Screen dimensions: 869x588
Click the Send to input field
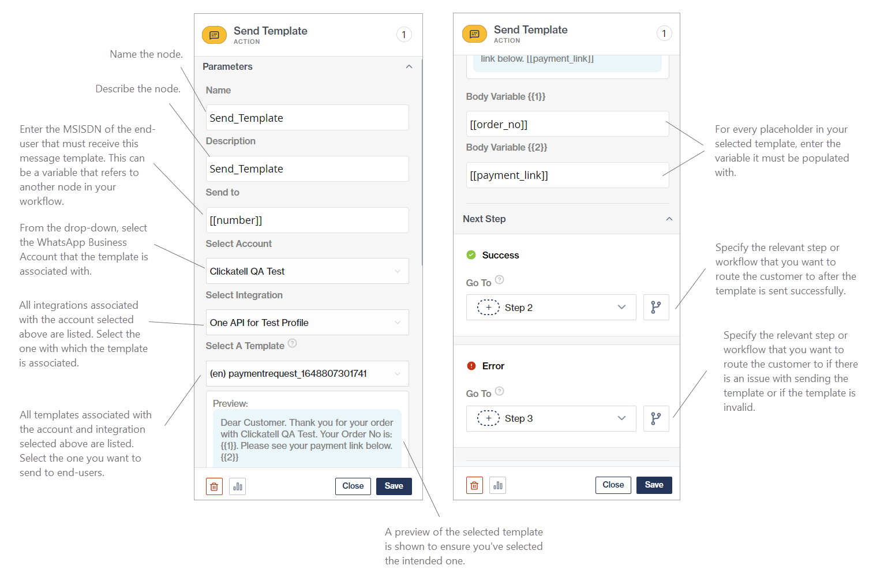coord(307,220)
